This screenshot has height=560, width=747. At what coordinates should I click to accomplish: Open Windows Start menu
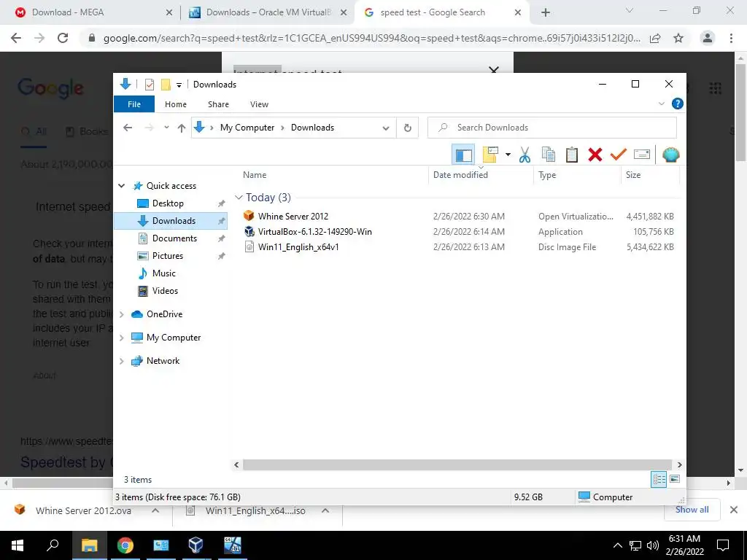18,545
